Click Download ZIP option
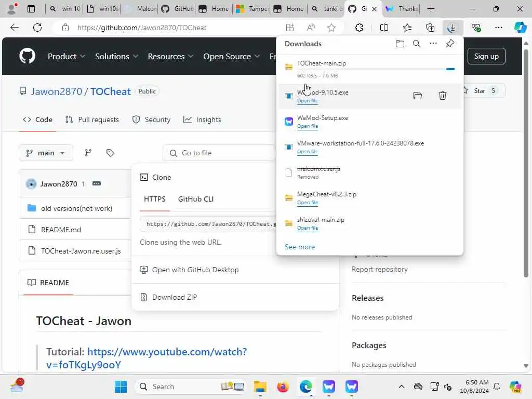The height and width of the screenshot is (399, 532). click(175, 297)
